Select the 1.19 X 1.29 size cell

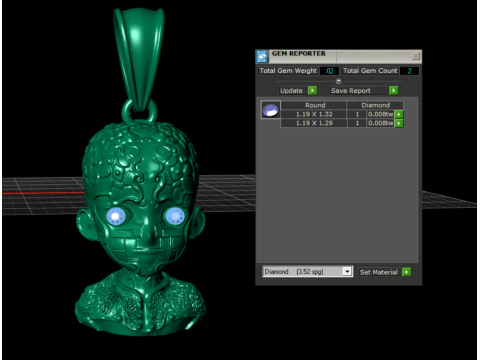pyautogui.click(x=314, y=123)
